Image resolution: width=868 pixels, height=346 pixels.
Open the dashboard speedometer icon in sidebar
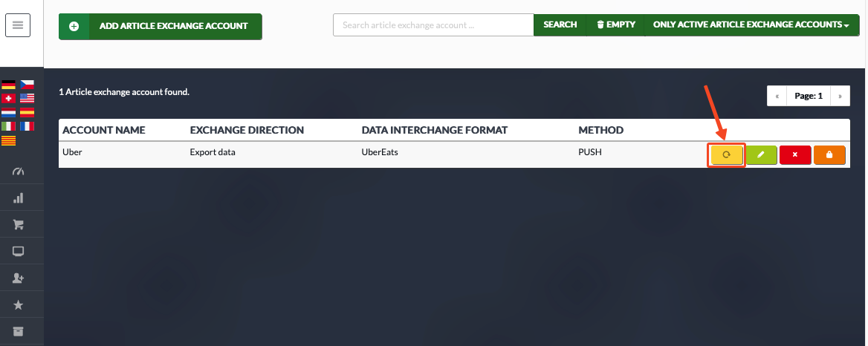19,172
